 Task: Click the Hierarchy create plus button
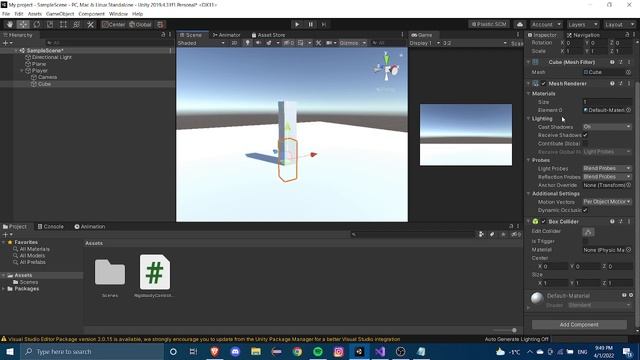point(7,43)
